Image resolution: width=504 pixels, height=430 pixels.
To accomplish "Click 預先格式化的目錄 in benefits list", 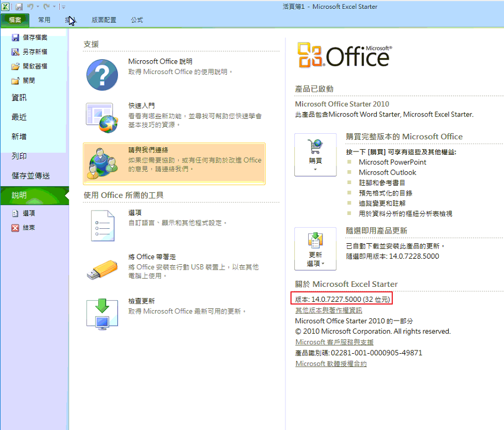I will (x=386, y=193).
